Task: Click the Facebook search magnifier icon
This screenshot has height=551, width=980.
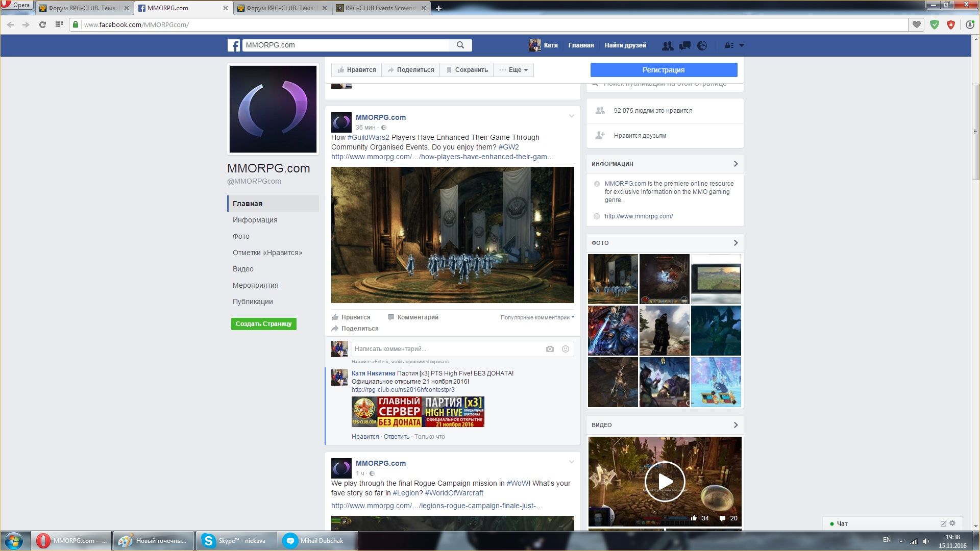Action: tap(460, 45)
